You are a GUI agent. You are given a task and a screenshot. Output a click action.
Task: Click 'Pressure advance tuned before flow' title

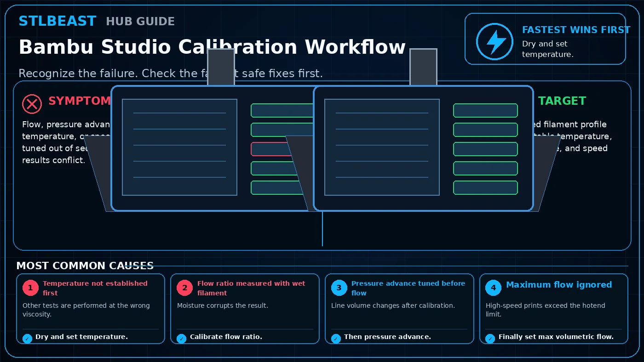[x=408, y=288]
